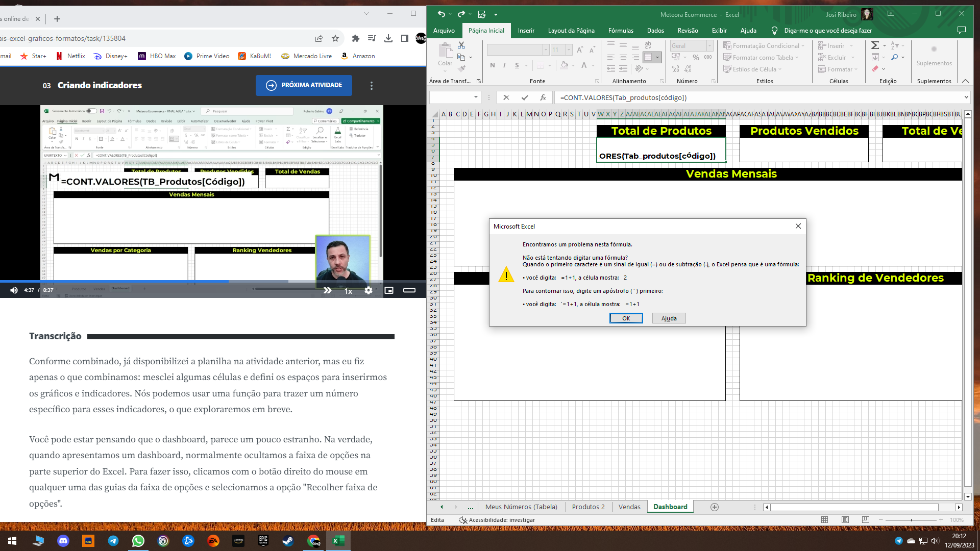Screen dimensions: 980x551
Task: Click the Sort and Filter icon
Action: coord(895,45)
